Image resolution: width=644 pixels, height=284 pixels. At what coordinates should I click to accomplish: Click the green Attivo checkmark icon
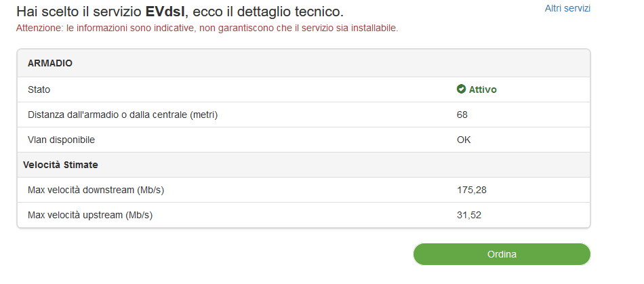pyautogui.click(x=461, y=89)
